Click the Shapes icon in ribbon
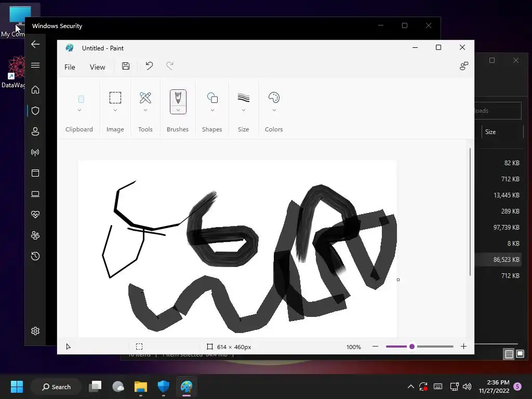Image resolution: width=532 pixels, height=399 pixels. [x=212, y=98]
